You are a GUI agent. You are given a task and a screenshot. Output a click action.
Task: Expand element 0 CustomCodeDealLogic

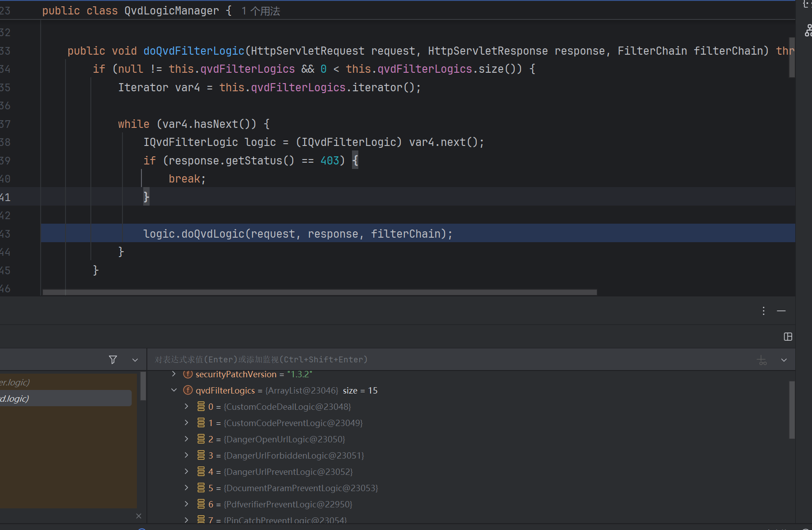pos(186,407)
